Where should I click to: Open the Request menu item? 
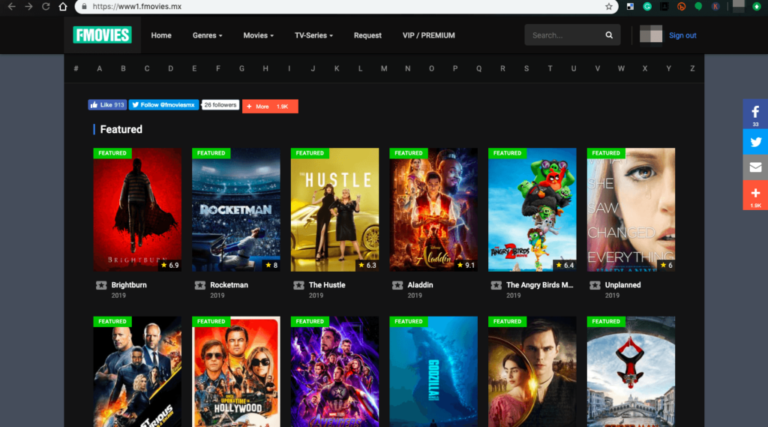(x=367, y=35)
